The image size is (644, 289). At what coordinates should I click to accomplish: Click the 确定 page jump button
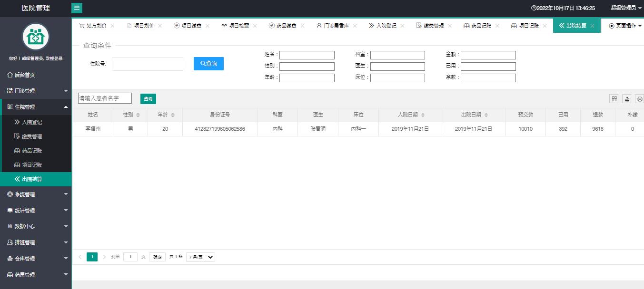[157, 257]
